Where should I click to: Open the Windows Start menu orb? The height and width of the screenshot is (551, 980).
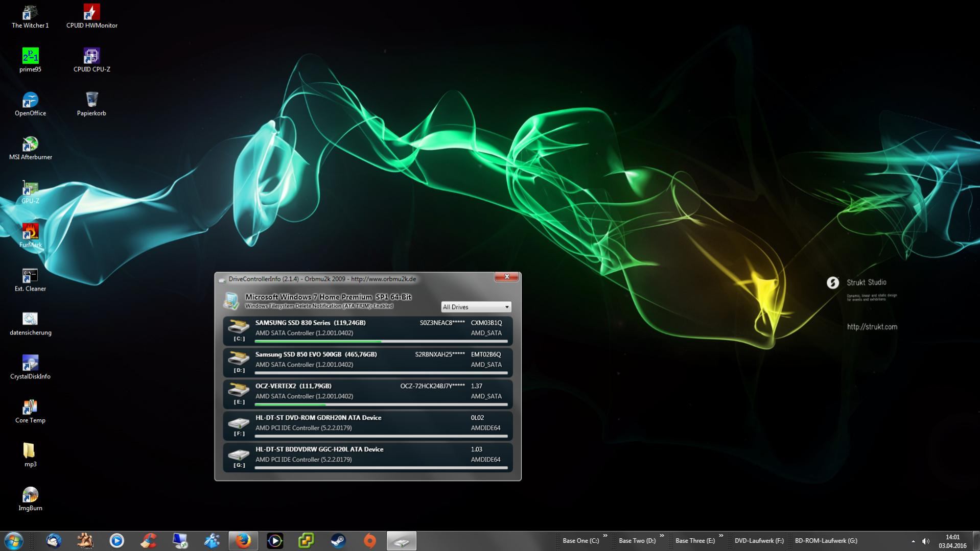coord(14,541)
